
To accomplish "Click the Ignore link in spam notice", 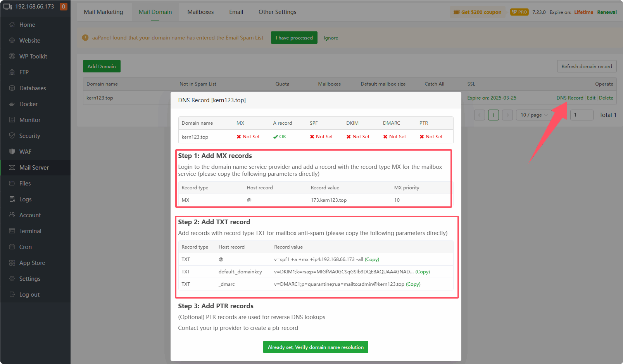I will 331,38.
